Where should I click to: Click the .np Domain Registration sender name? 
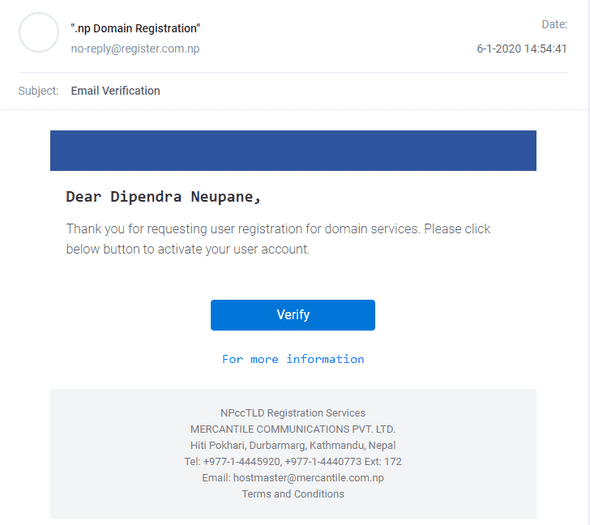[x=135, y=28]
